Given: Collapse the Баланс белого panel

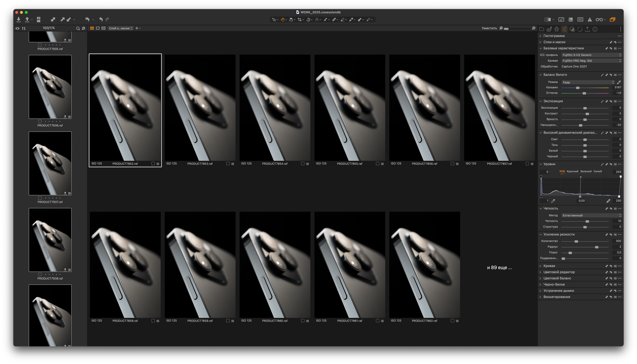Looking at the screenshot, I should click(541, 74).
